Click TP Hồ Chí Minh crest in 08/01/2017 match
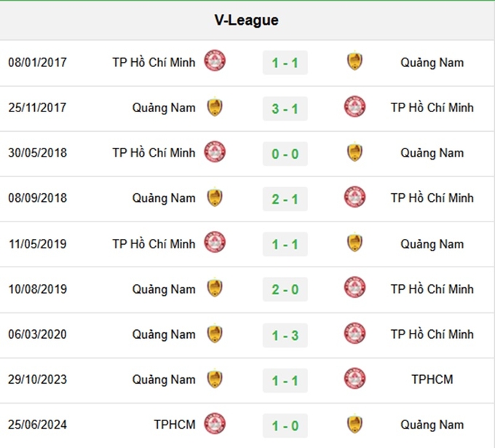Screen dimensions: 495x448 [x=215, y=60]
